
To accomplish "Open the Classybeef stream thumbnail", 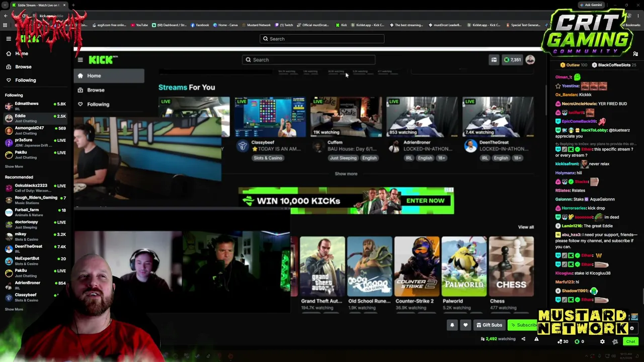I will [270, 117].
